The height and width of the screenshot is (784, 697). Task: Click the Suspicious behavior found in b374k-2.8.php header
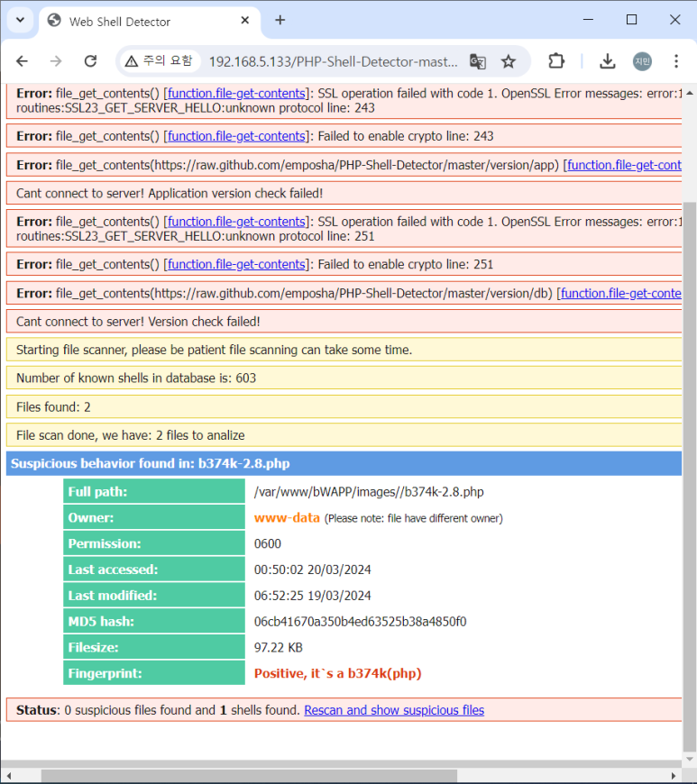(x=344, y=463)
